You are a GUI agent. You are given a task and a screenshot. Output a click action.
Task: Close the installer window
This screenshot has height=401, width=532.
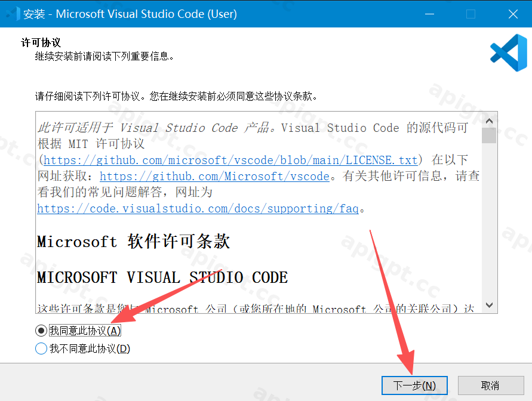click(x=513, y=14)
